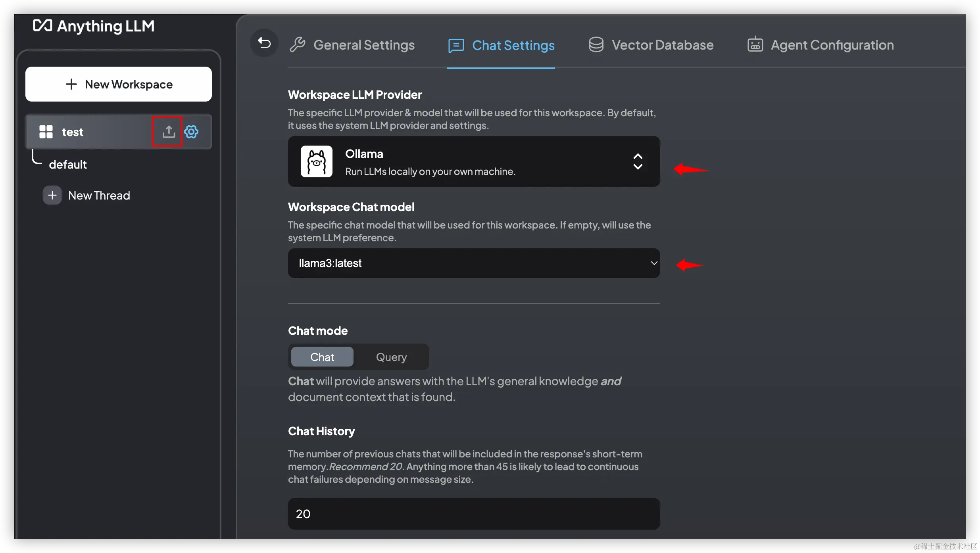The image size is (980, 553).
Task: Click the up-down chevrons on provider selector
Action: coord(638,161)
